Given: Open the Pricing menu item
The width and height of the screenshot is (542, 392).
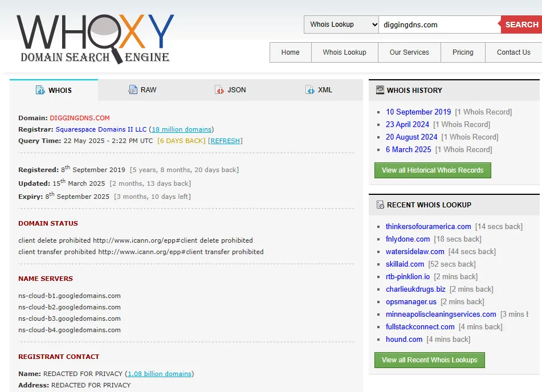Looking at the screenshot, I should [463, 52].
